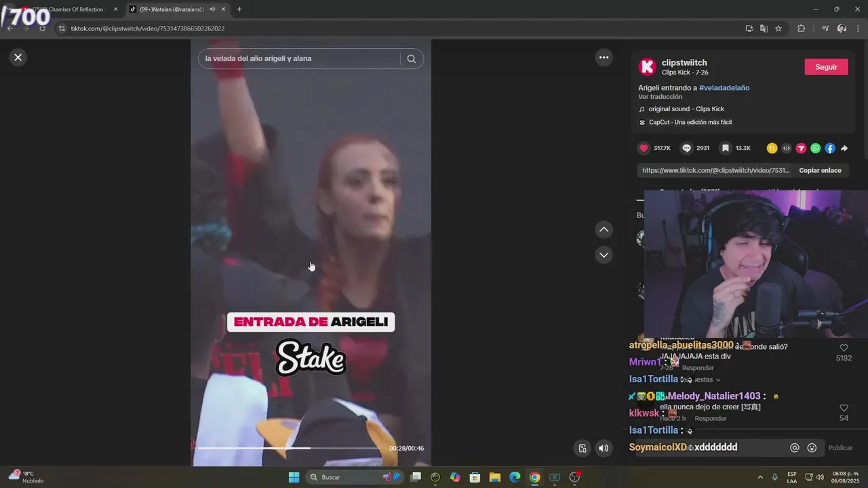The height and width of the screenshot is (488, 868).
Task: Open a new browser tab
Action: 239,9
